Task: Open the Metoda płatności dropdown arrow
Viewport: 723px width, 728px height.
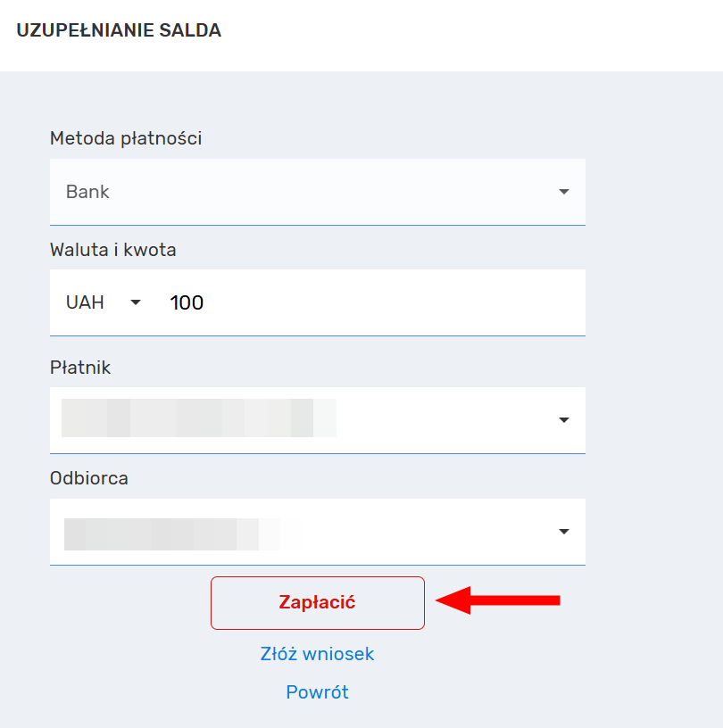Action: pos(563,192)
